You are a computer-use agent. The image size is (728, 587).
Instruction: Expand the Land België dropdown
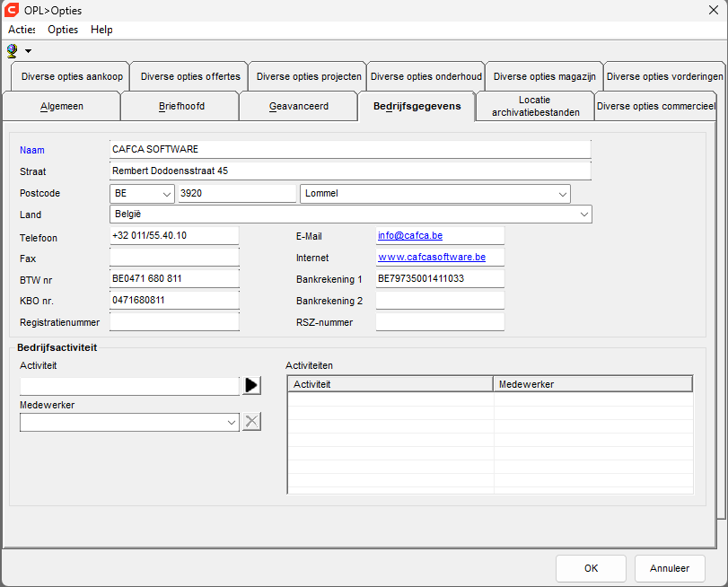click(x=584, y=215)
